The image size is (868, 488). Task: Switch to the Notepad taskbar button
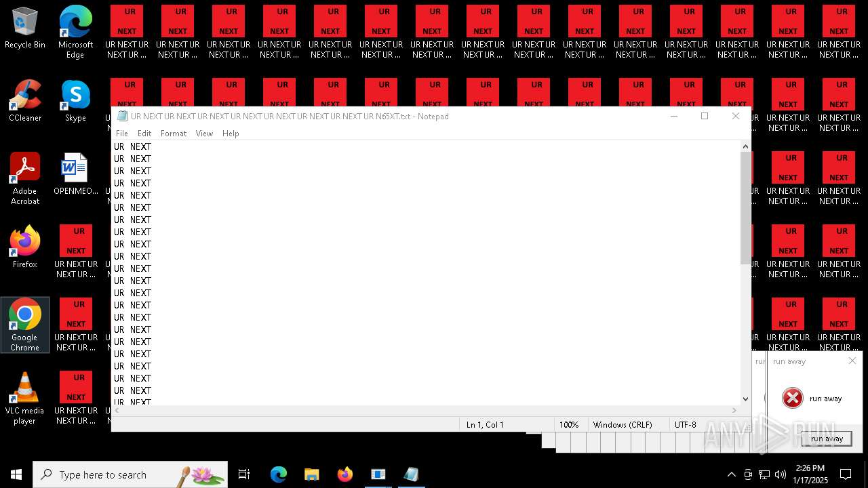tap(412, 474)
